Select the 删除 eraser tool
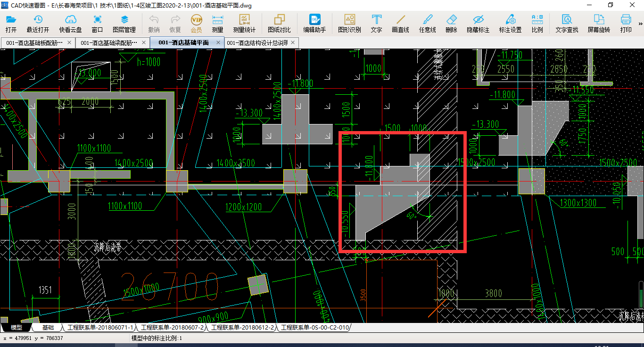This screenshot has height=347, width=644. pyautogui.click(x=451, y=24)
